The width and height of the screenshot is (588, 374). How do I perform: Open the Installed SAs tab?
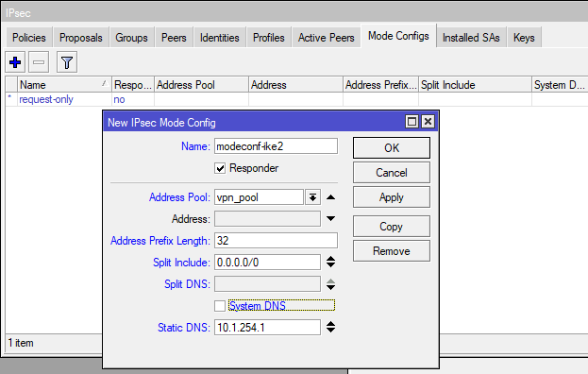point(471,38)
